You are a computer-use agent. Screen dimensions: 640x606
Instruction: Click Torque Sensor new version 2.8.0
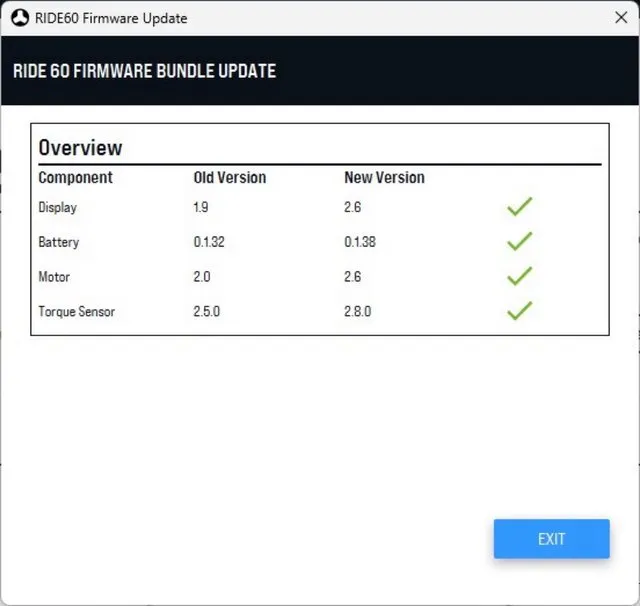coord(358,311)
